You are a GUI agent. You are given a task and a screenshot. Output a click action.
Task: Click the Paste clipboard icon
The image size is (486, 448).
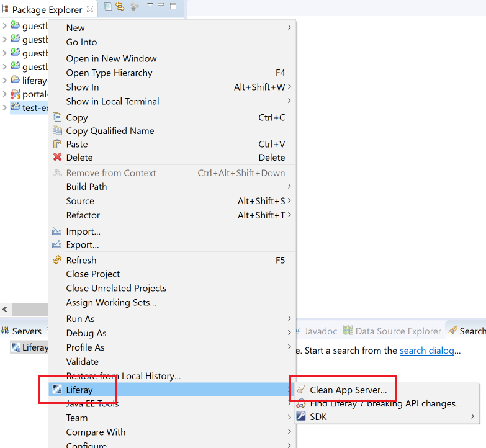coord(57,144)
